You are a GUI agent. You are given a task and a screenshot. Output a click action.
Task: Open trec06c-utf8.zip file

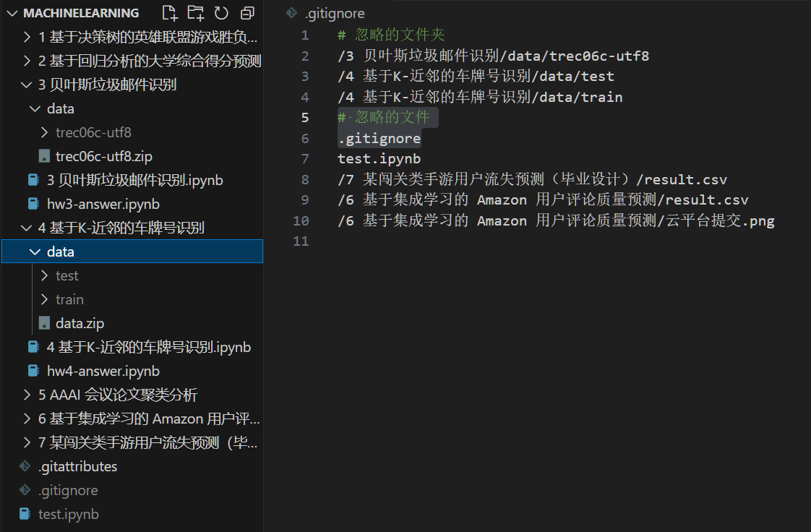click(x=104, y=156)
